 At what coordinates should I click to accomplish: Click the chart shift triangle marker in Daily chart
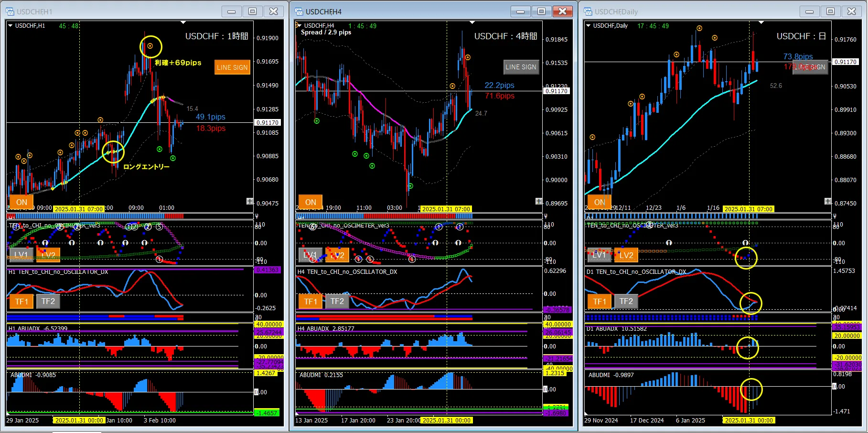pos(761,22)
